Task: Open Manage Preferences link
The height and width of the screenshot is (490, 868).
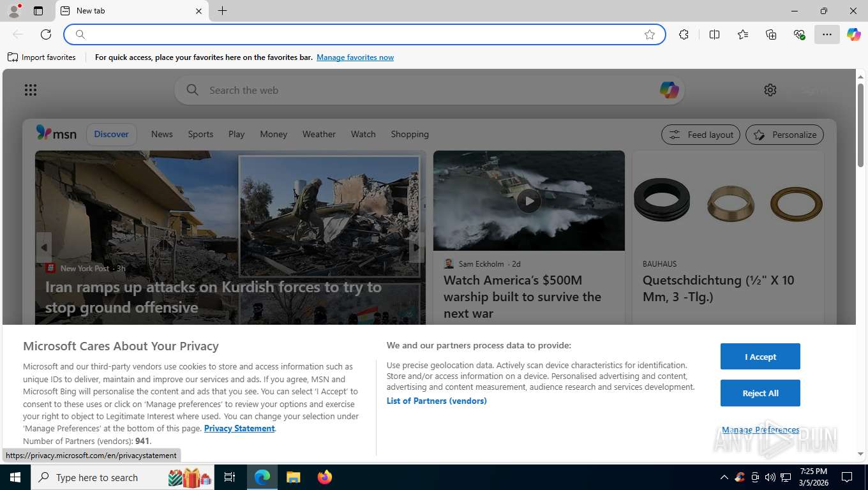Action: point(760,430)
